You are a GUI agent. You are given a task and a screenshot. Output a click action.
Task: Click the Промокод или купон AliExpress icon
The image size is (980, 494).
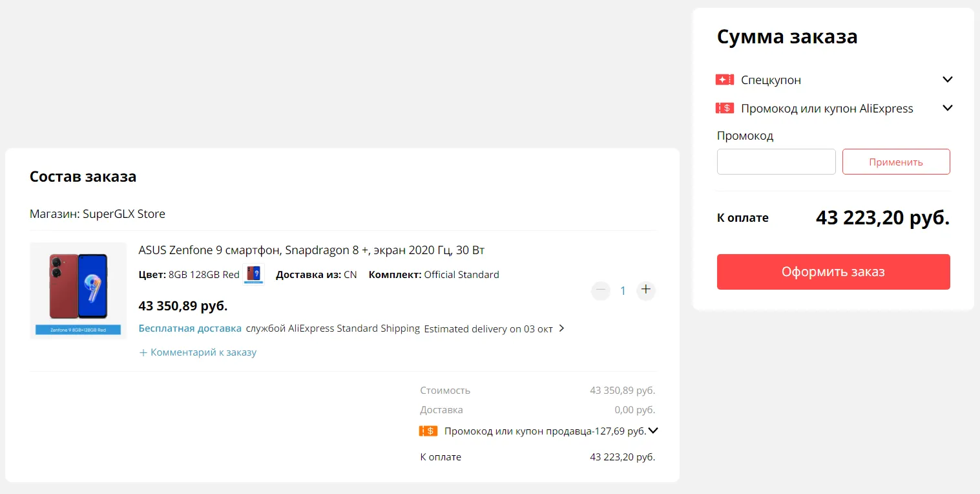[724, 109]
